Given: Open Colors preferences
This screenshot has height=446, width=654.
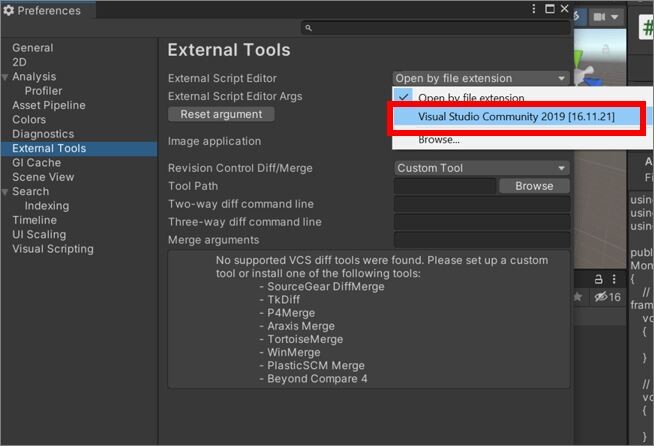Looking at the screenshot, I should [29, 120].
